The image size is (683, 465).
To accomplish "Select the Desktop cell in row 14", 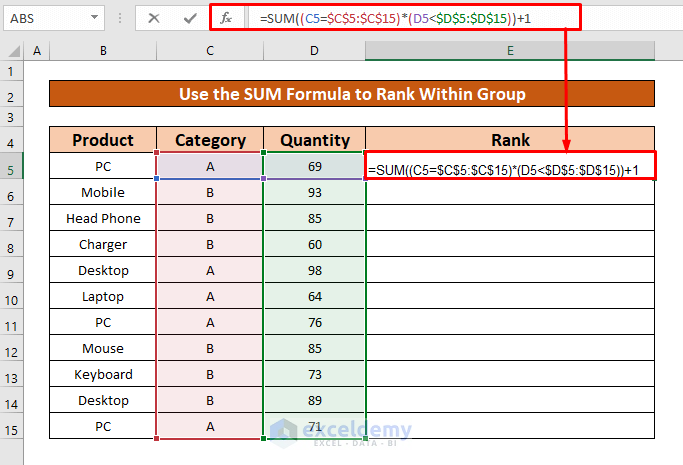I will point(103,400).
